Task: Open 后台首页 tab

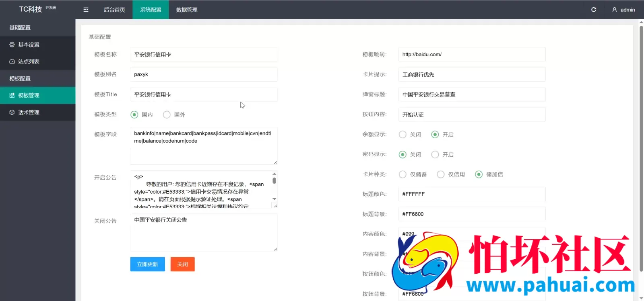Action: (x=114, y=10)
